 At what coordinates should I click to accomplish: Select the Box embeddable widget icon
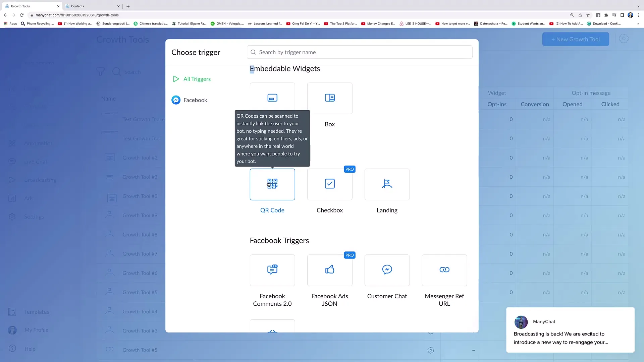(x=329, y=98)
